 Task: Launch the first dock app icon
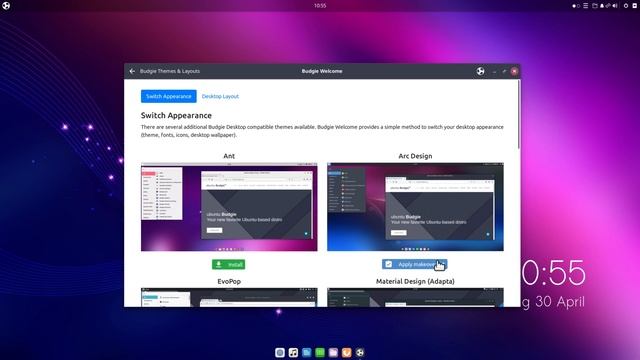[x=280, y=352]
